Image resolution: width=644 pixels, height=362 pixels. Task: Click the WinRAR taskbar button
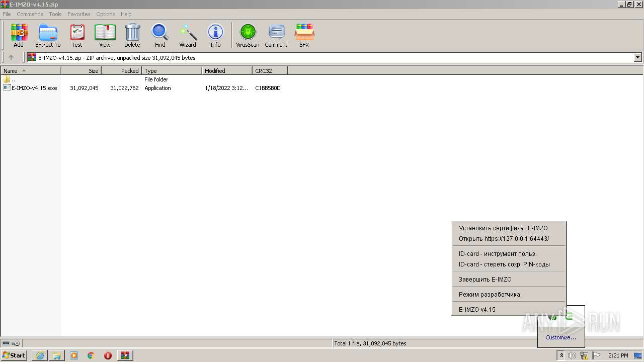(125, 355)
